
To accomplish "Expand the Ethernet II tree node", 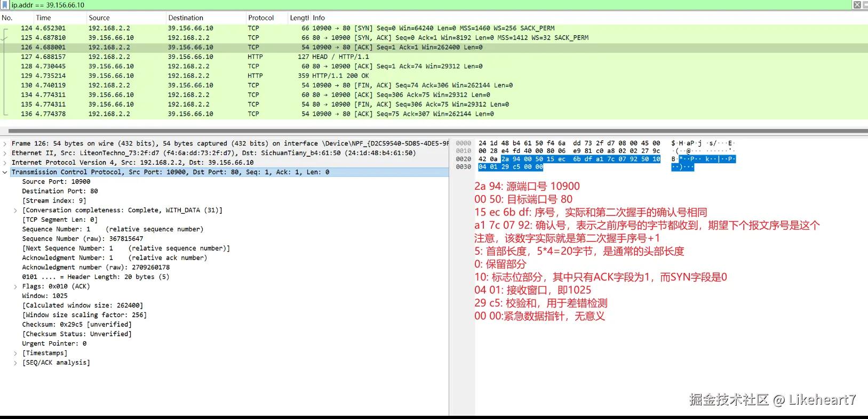I will pyautogui.click(x=5, y=153).
